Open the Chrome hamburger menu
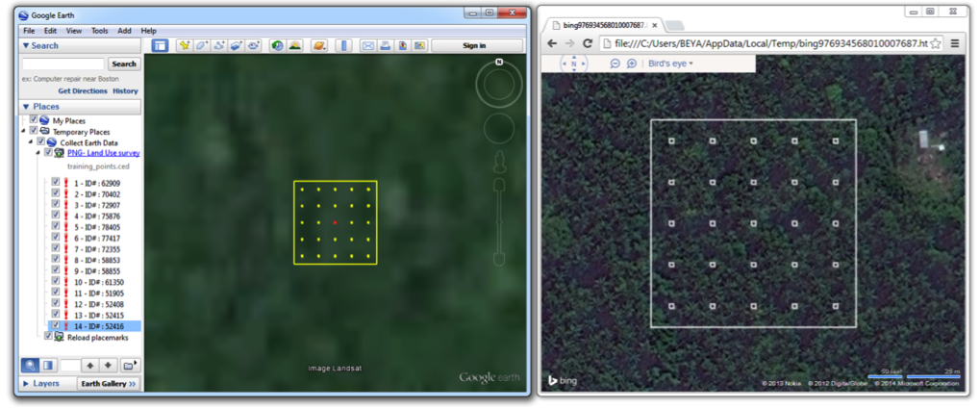Image resolution: width=980 pixels, height=408 pixels. point(954,43)
